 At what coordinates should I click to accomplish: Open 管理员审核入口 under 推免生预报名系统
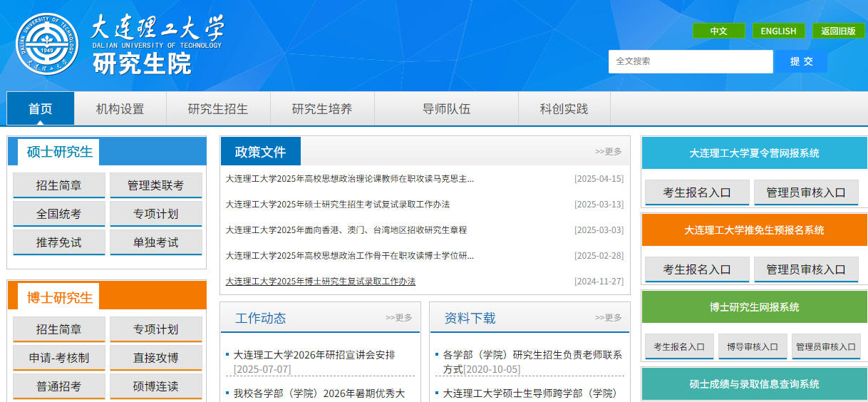(x=805, y=269)
